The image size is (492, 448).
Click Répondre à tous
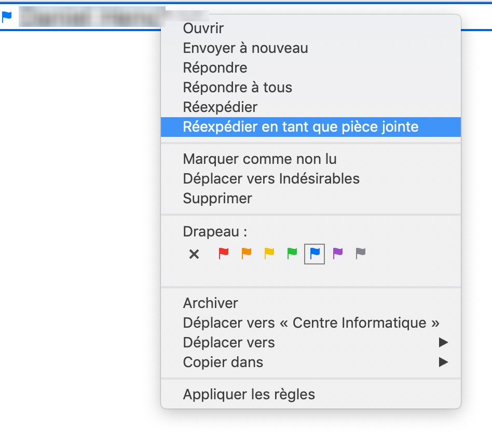click(x=237, y=88)
